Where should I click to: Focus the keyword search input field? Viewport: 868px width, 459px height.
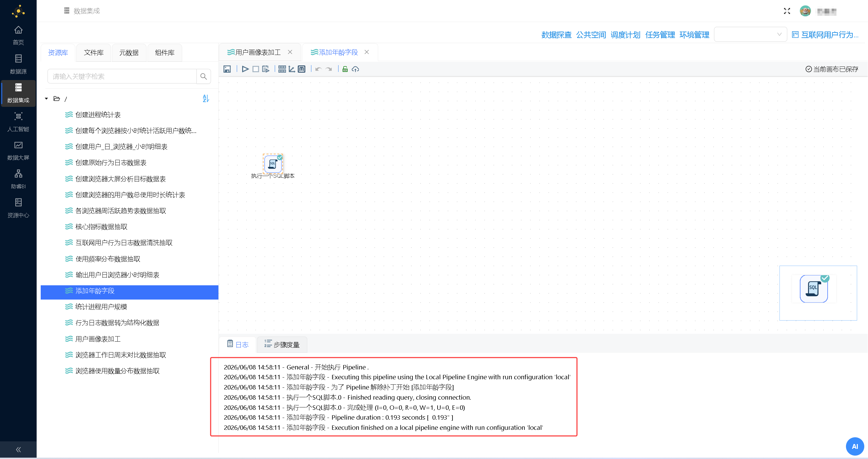point(122,76)
